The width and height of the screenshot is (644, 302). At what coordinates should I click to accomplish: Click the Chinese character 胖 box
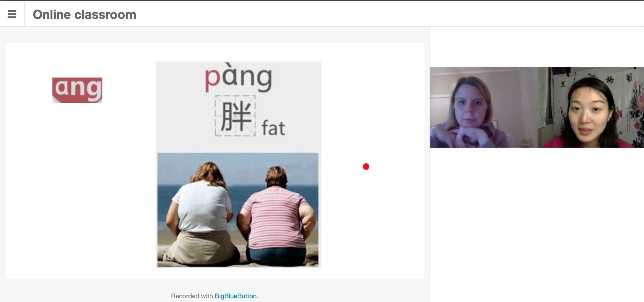tap(235, 116)
